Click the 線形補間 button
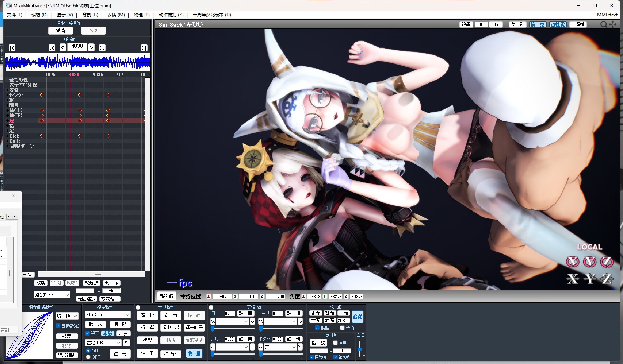Viewport: 623px width, 364px height. (x=67, y=355)
